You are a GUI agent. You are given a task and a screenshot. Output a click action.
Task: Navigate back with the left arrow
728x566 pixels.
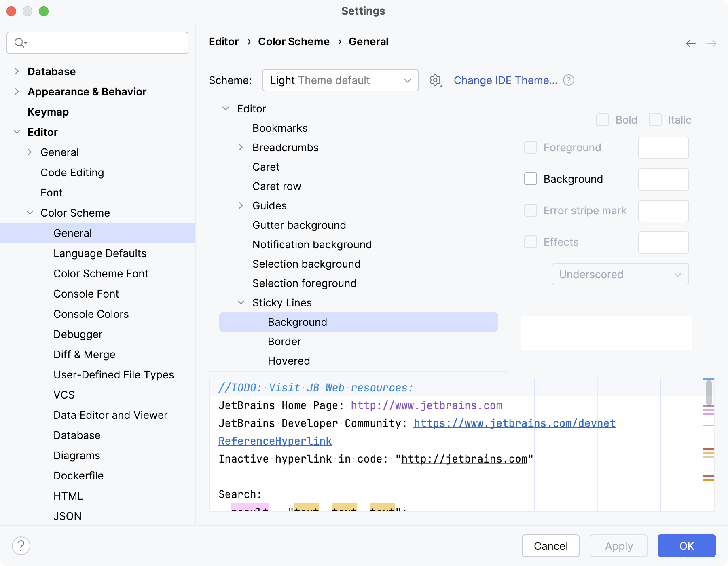point(690,44)
